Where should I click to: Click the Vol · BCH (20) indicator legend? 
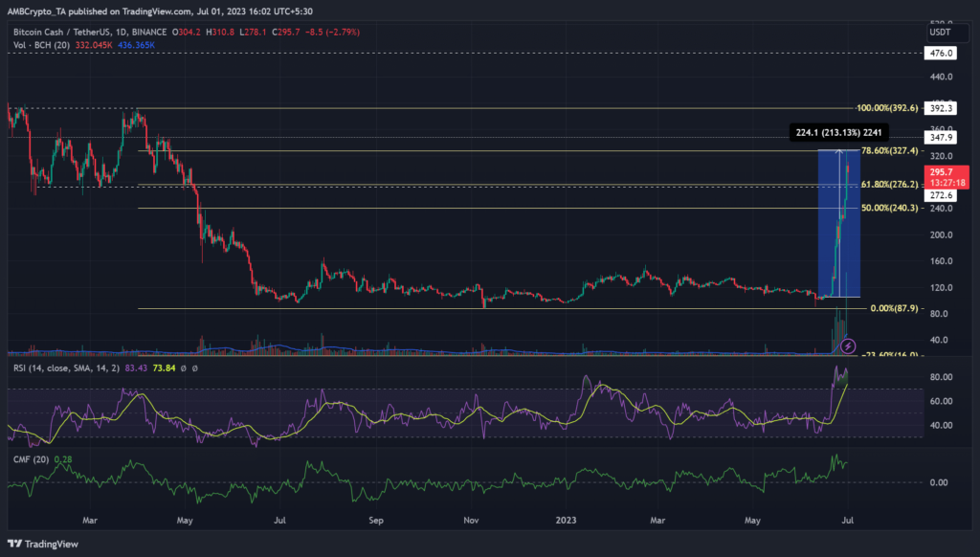tap(40, 43)
